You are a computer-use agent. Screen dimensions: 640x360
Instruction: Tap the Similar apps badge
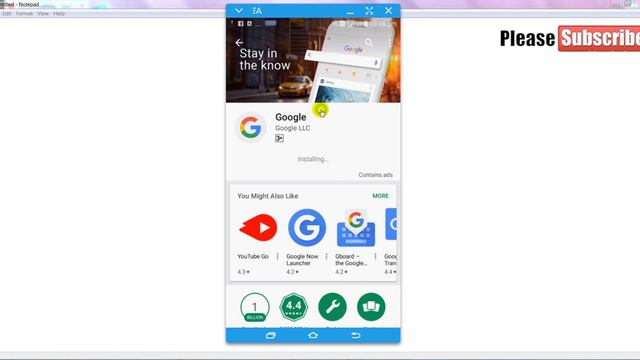[371, 307]
